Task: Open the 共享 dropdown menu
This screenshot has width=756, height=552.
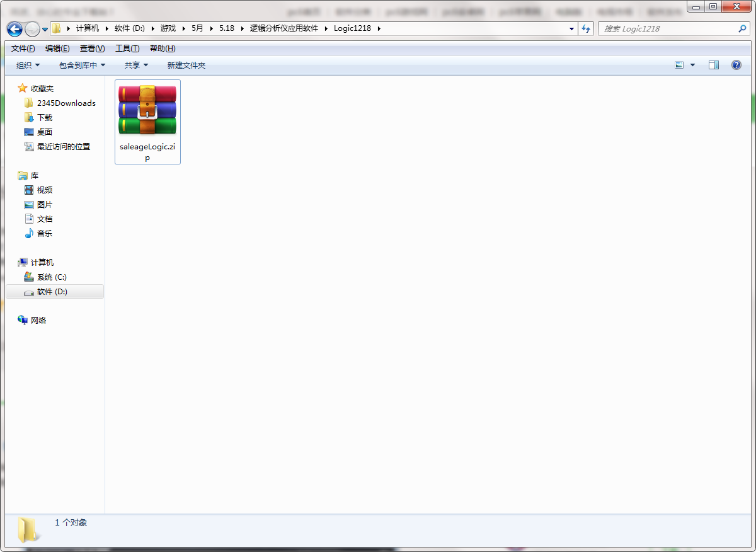Action: (x=136, y=66)
